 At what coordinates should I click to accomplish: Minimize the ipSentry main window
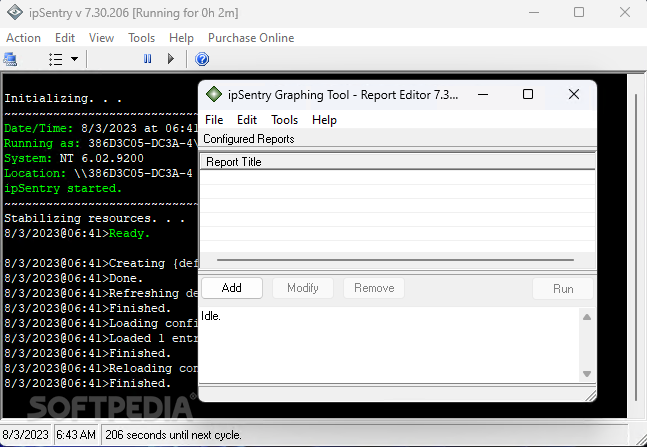coord(534,12)
